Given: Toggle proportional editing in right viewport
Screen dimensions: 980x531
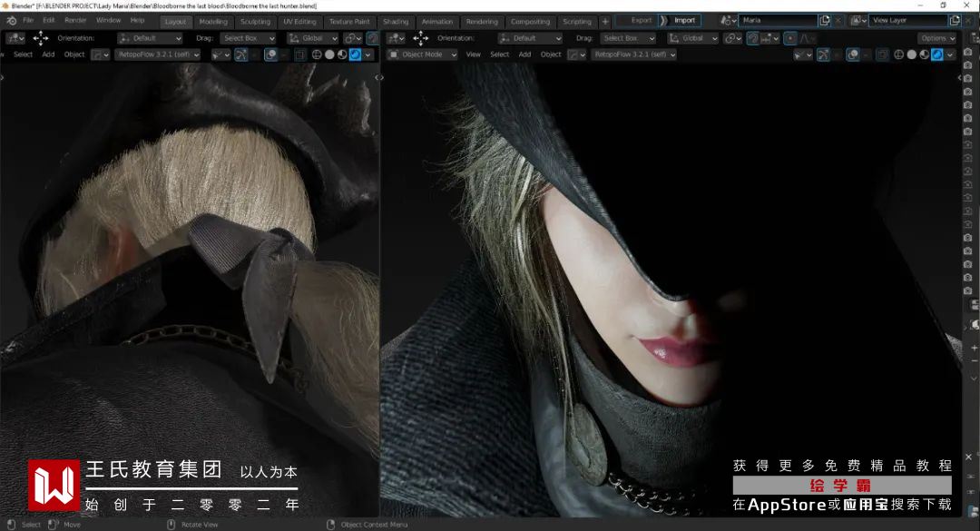Looking at the screenshot, I should pyautogui.click(x=790, y=38).
